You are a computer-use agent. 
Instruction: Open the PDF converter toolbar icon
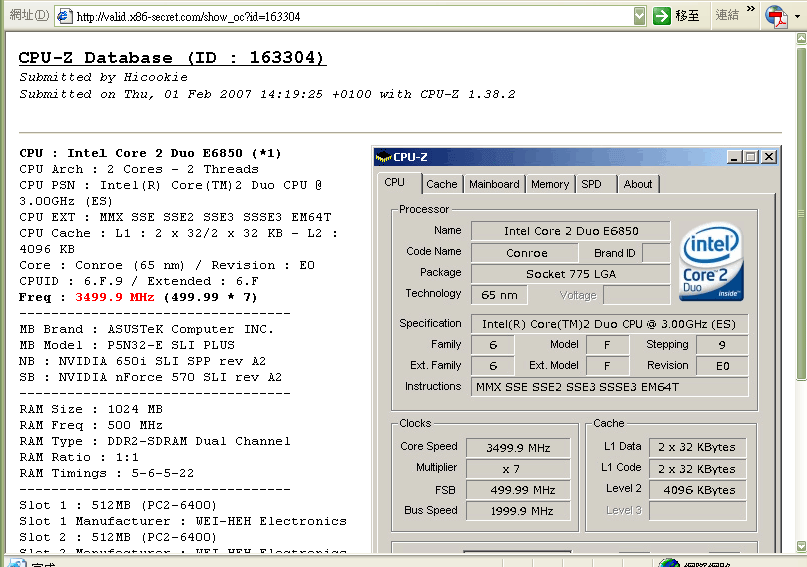[776, 16]
